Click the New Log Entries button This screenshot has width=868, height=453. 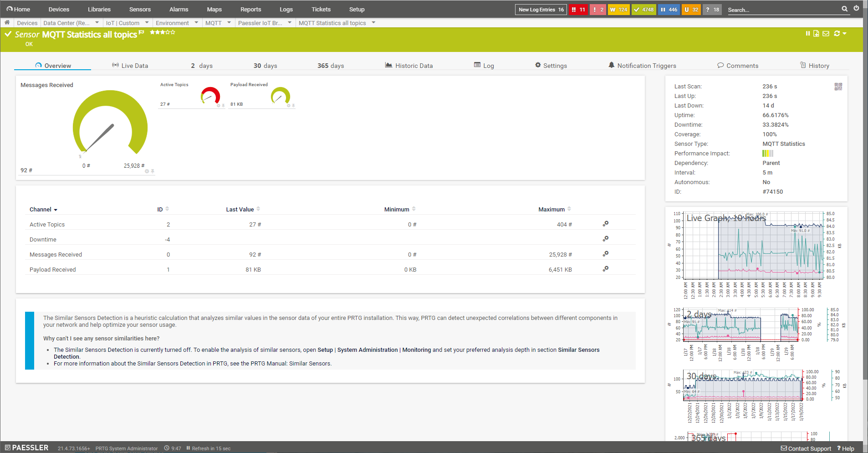tap(541, 10)
